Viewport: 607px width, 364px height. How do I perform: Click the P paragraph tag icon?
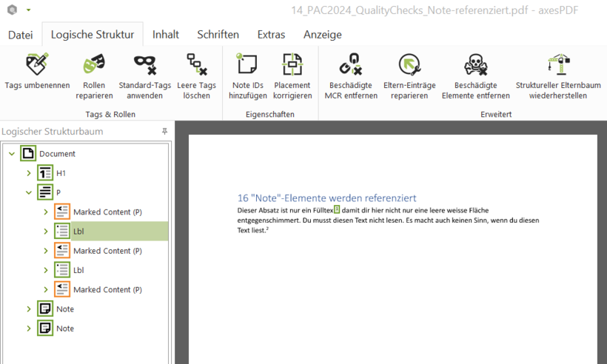point(45,192)
